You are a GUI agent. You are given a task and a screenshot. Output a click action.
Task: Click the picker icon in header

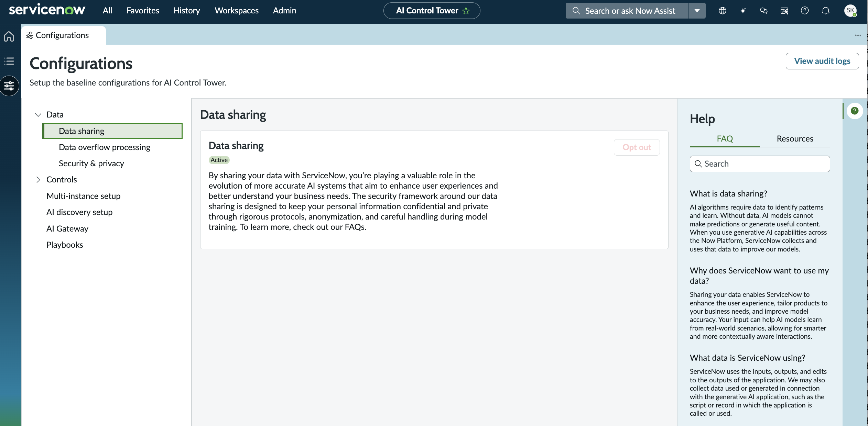[x=784, y=11]
